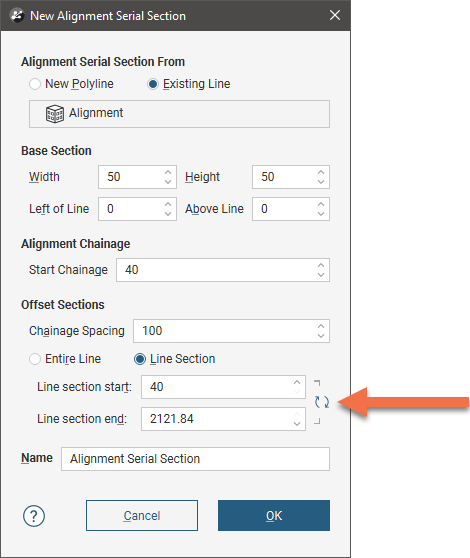Click the swap line section start/end icon
The image size is (470, 558).
coord(322,402)
